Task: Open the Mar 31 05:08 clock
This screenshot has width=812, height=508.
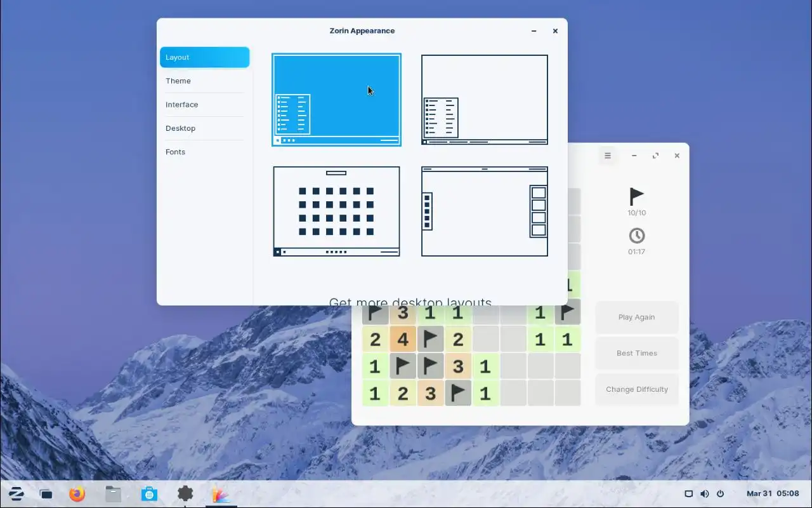Action: pos(773,493)
